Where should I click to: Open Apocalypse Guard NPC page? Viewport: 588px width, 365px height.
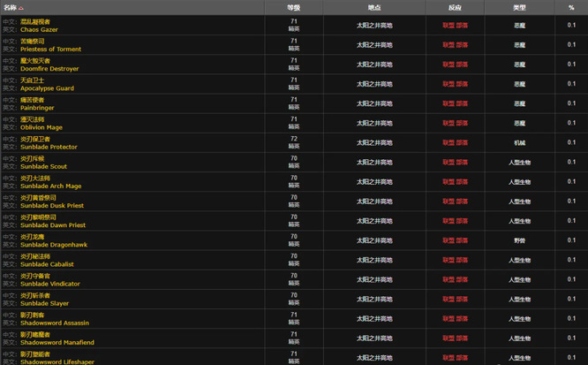[48, 88]
